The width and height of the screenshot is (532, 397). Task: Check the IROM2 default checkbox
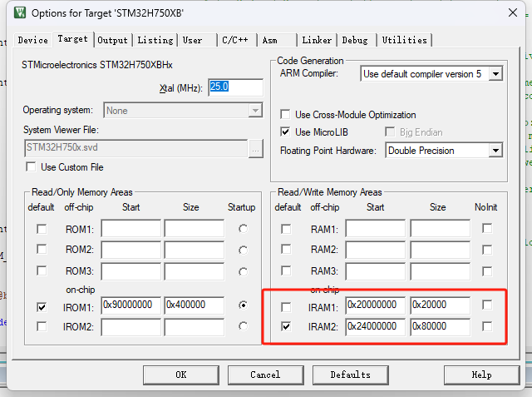pyautogui.click(x=42, y=326)
